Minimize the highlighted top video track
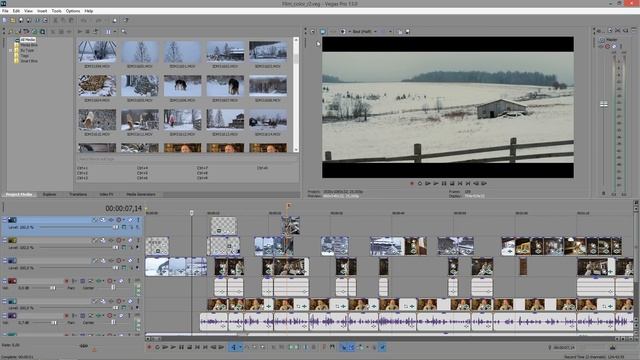640x360 pixels. pyautogui.click(x=4, y=220)
